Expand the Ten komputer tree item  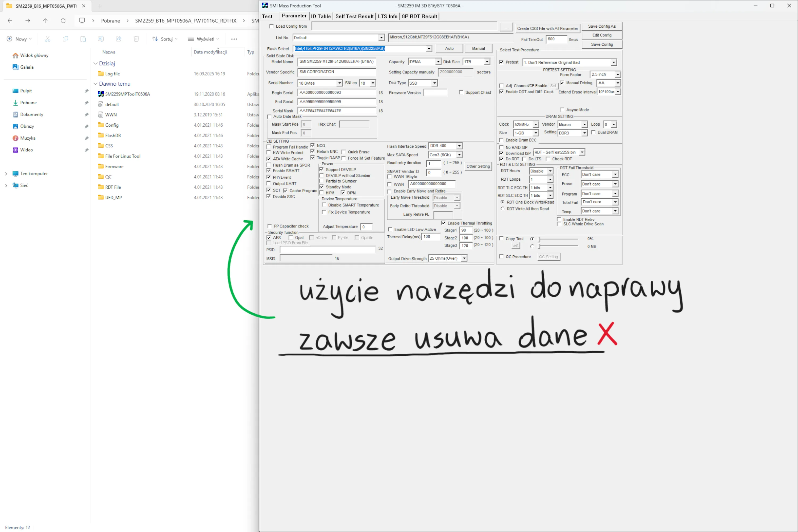click(x=6, y=174)
